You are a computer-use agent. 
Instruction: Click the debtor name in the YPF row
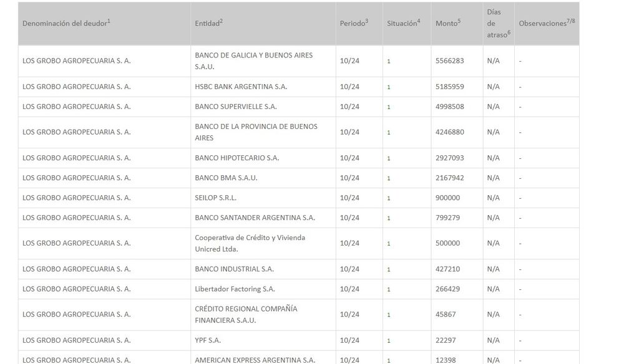[x=76, y=340]
